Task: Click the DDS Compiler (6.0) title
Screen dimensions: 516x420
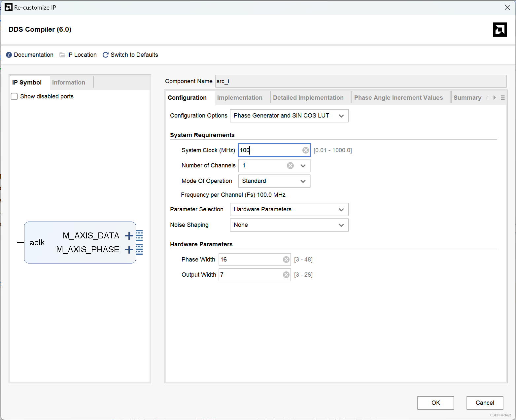Action: 40,29
